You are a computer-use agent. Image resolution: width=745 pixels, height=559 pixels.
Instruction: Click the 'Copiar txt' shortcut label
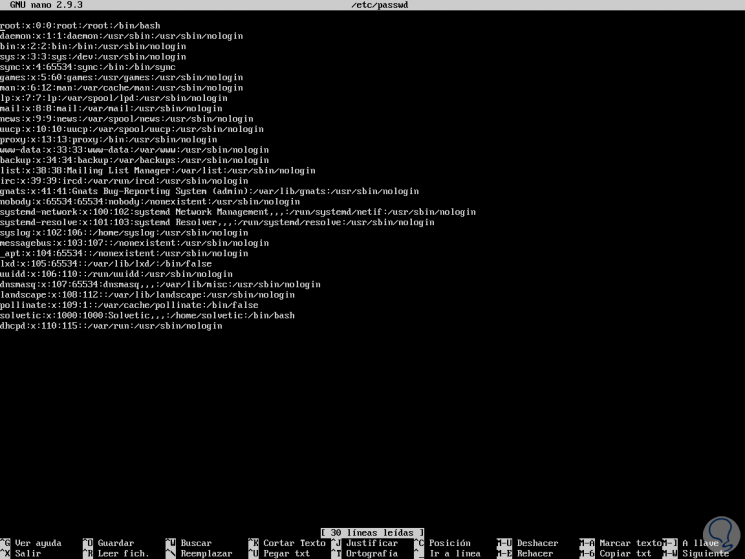pyautogui.click(x=625, y=553)
